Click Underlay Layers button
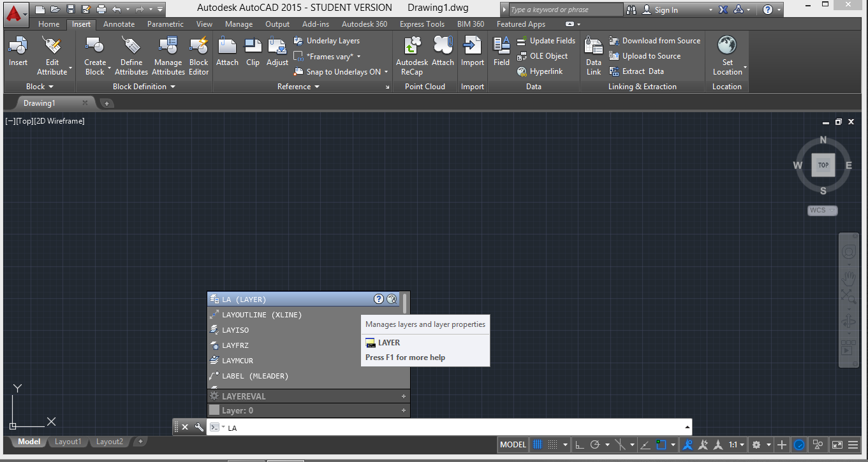 click(327, 41)
